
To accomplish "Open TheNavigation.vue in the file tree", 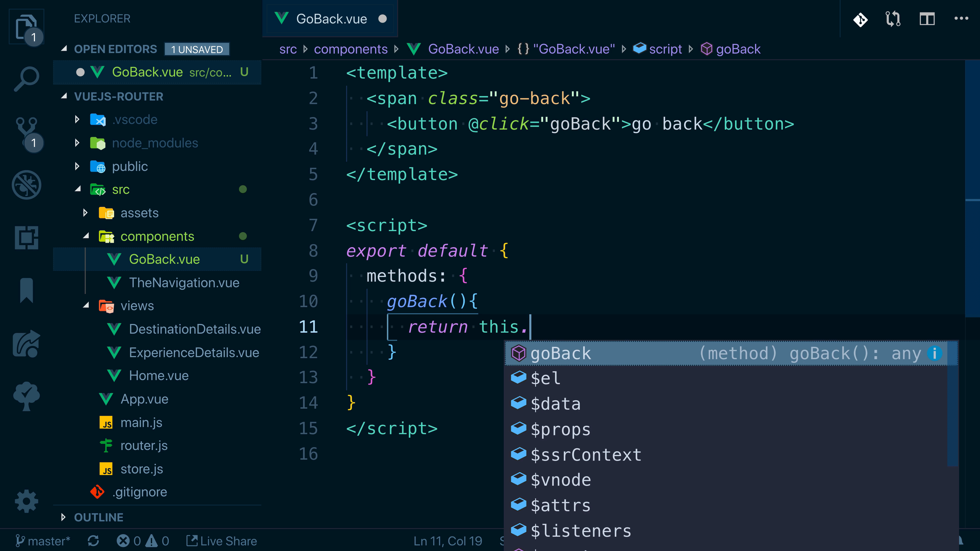I will 157,283.
